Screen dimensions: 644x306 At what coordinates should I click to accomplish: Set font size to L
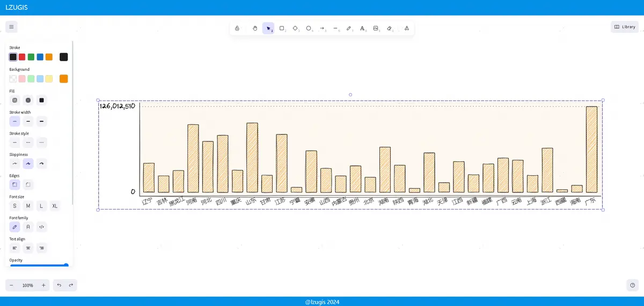coord(41,206)
